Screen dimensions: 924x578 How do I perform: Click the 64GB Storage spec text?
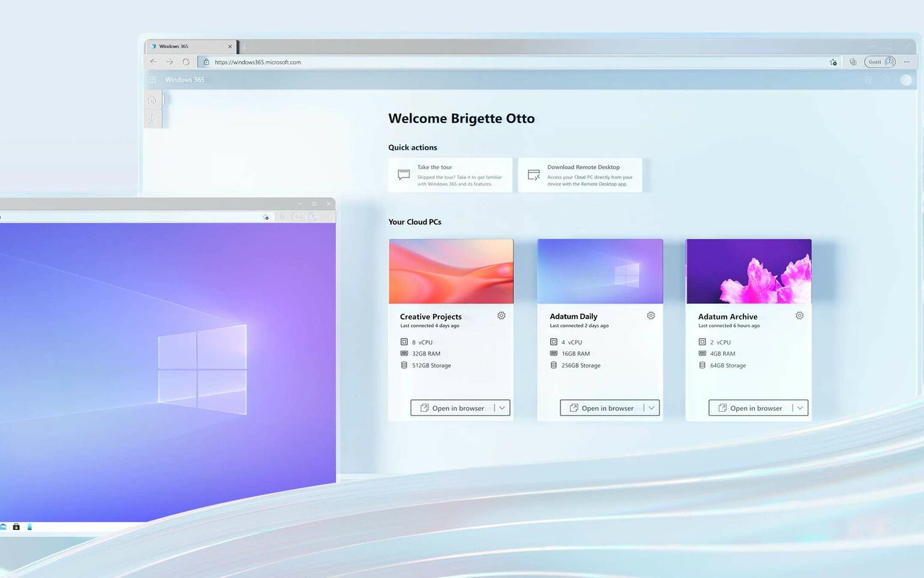click(x=727, y=365)
